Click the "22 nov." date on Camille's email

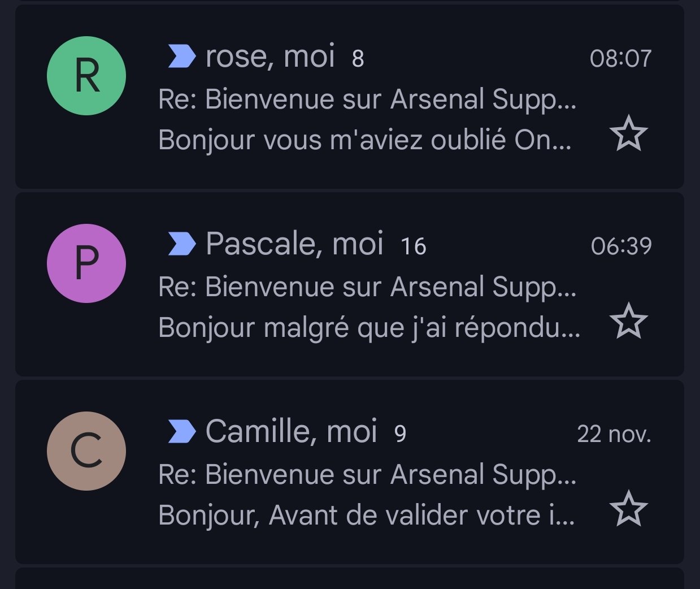tap(614, 434)
